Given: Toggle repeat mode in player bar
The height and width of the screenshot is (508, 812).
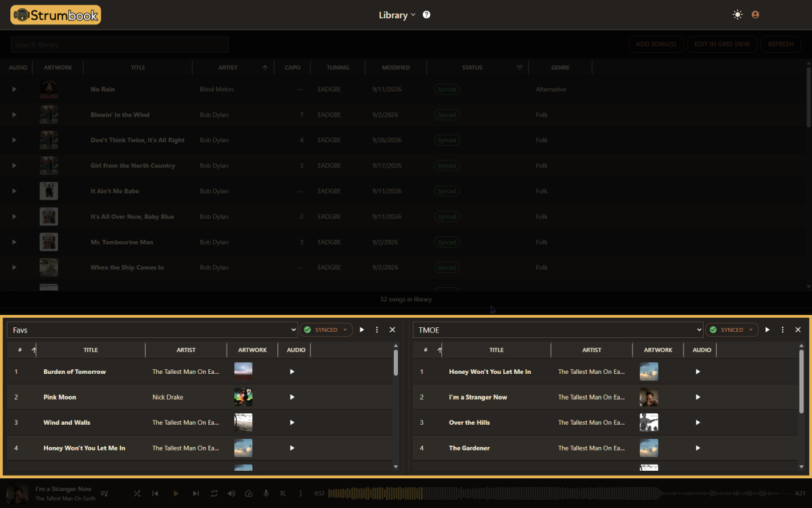Looking at the screenshot, I should [x=214, y=494].
